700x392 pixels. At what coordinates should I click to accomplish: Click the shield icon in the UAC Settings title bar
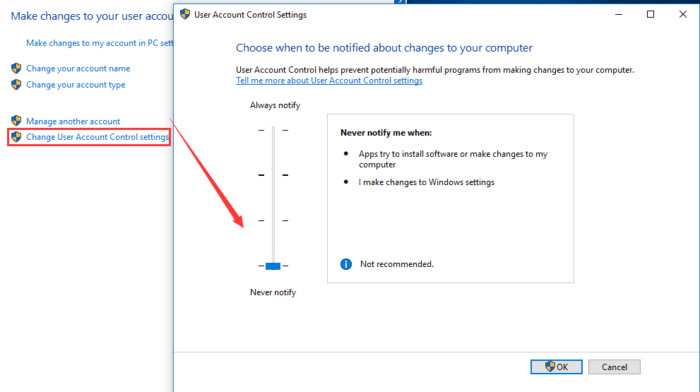[x=185, y=14]
